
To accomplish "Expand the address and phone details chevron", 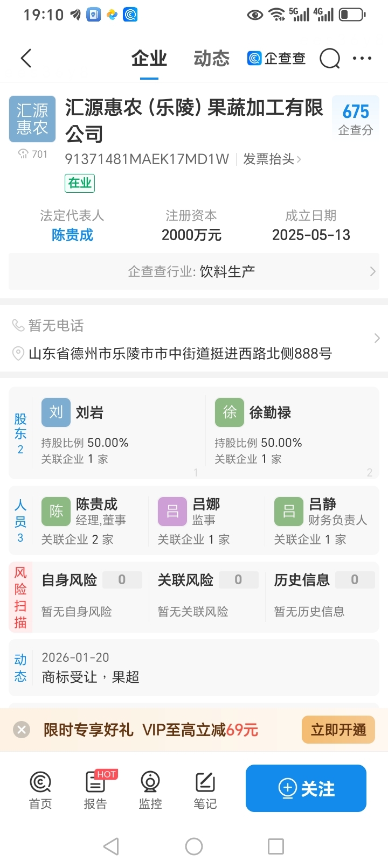I will (x=377, y=338).
